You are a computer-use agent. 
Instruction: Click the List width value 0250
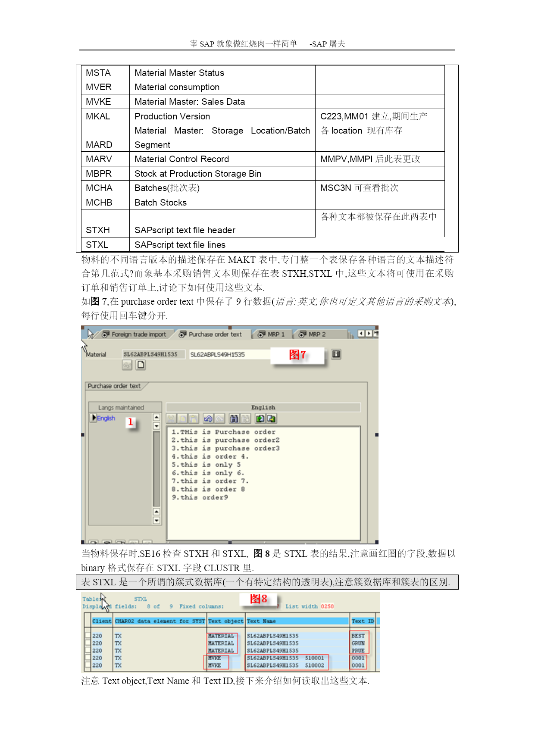(x=327, y=606)
